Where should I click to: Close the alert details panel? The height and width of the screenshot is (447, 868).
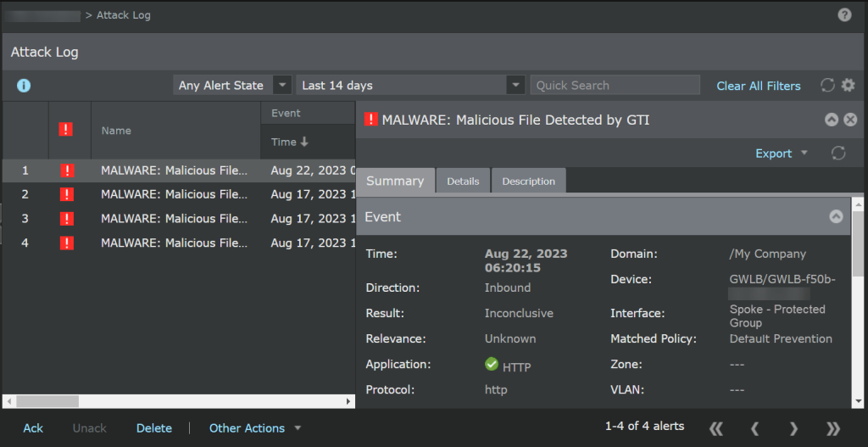pos(850,120)
